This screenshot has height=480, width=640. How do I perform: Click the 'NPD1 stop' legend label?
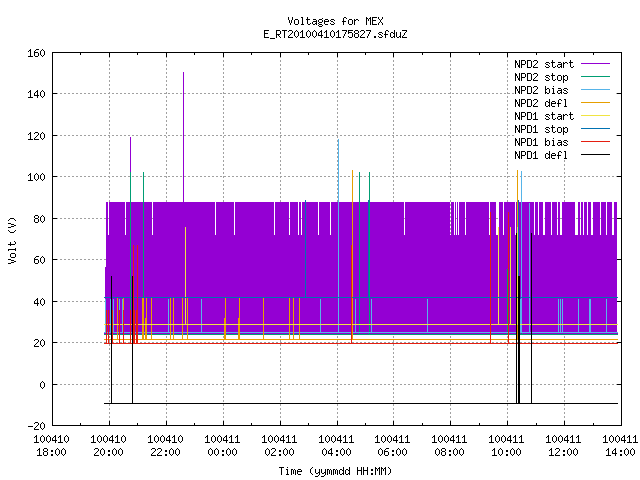click(541, 129)
